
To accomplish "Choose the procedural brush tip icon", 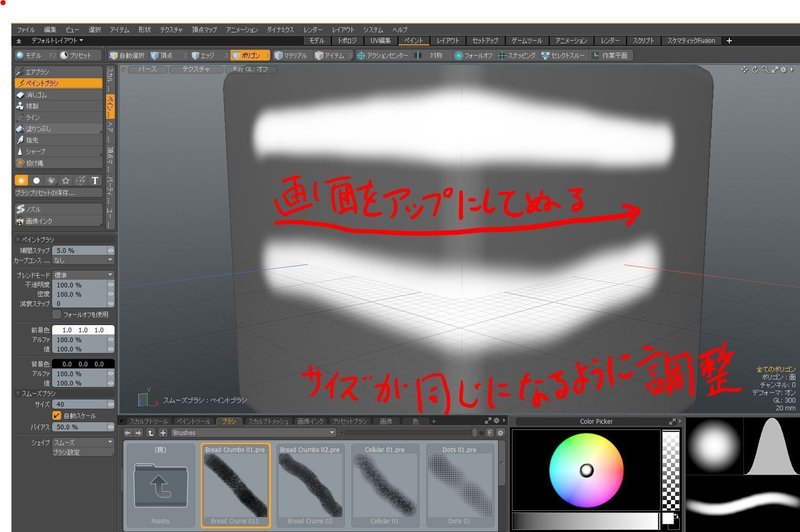I will pos(51,181).
